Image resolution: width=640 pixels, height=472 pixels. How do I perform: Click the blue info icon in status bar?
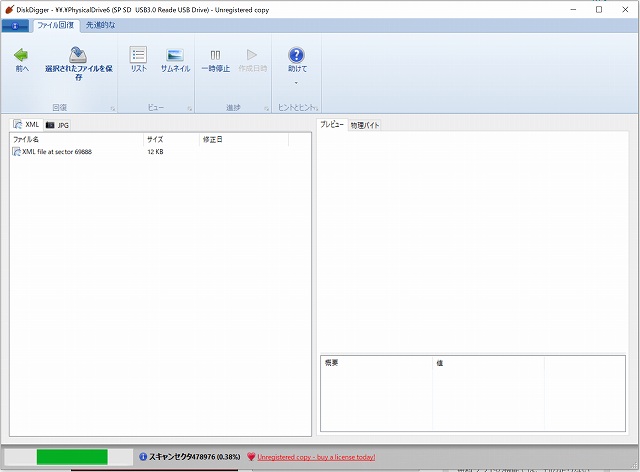pyautogui.click(x=143, y=457)
